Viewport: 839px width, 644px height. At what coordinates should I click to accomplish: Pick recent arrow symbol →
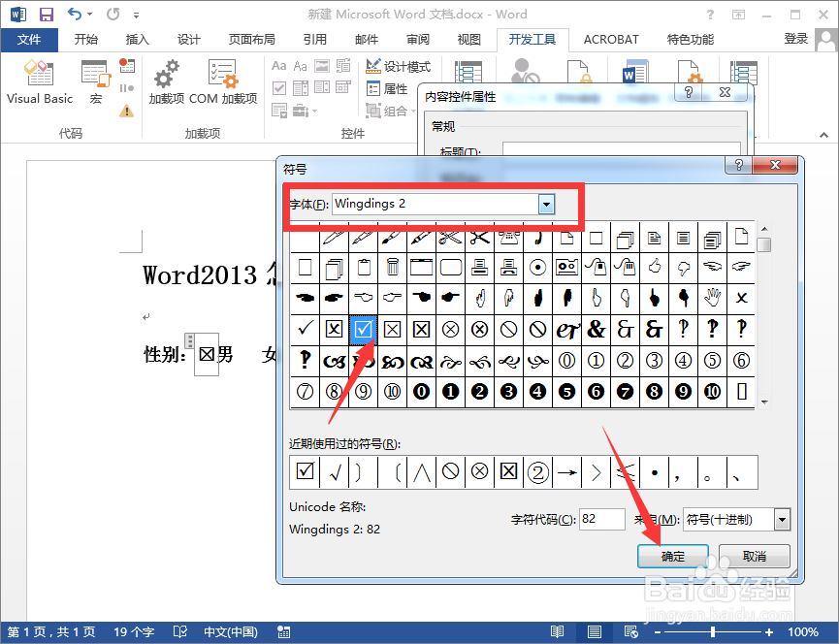click(x=566, y=472)
